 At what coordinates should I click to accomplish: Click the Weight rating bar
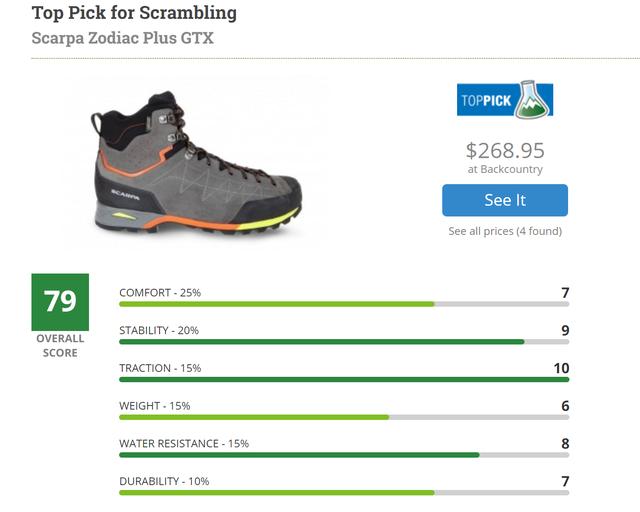point(343,417)
